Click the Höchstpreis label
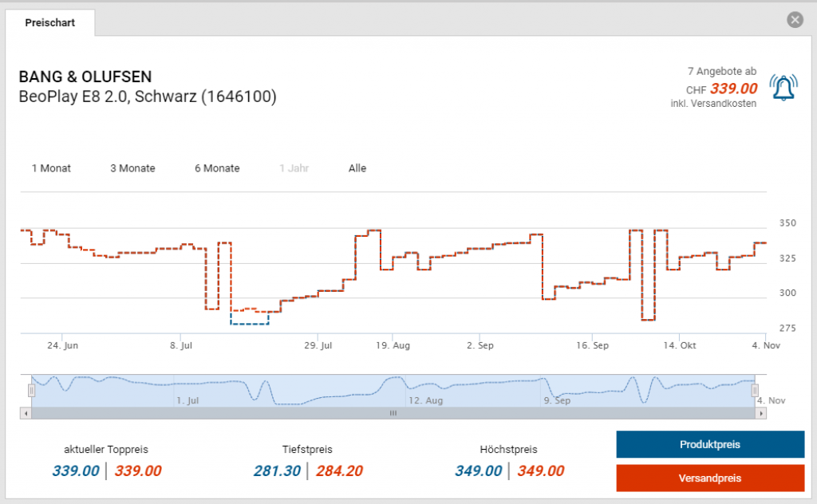The width and height of the screenshot is (817, 504). (x=508, y=449)
